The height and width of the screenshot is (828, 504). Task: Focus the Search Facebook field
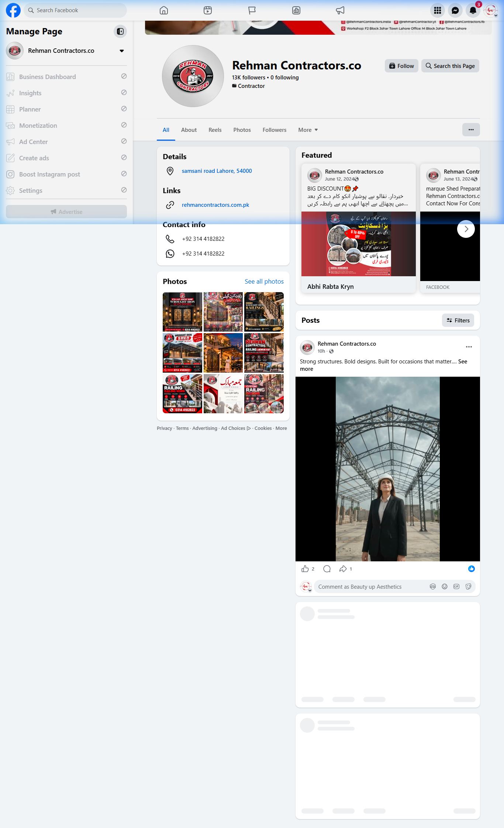point(75,10)
